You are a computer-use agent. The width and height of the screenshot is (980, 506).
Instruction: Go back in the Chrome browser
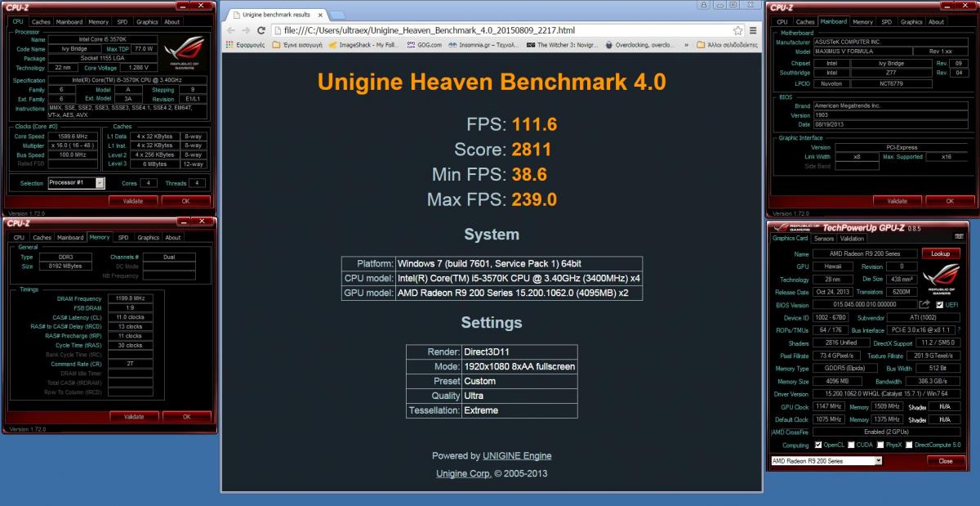pyautogui.click(x=231, y=30)
